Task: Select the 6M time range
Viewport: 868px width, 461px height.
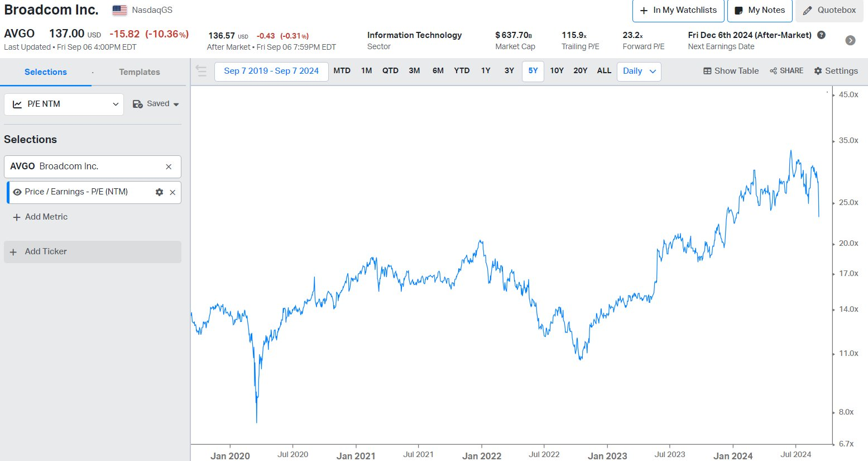Action: click(438, 70)
